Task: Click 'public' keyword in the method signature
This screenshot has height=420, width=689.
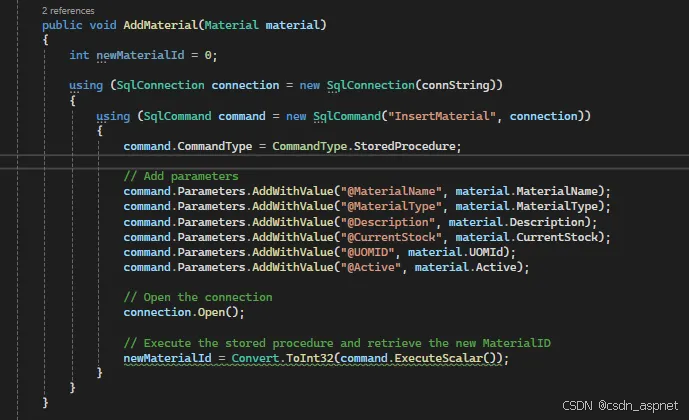Action: [x=62, y=25]
